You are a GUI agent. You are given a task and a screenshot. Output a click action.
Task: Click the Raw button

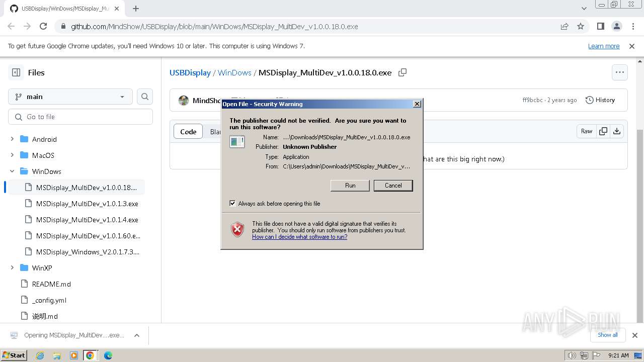click(587, 131)
